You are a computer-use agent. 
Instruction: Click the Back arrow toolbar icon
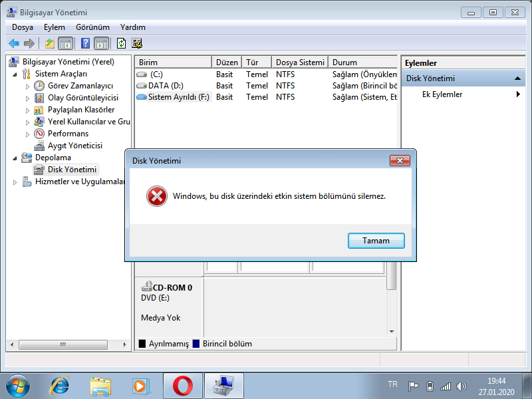pos(14,43)
